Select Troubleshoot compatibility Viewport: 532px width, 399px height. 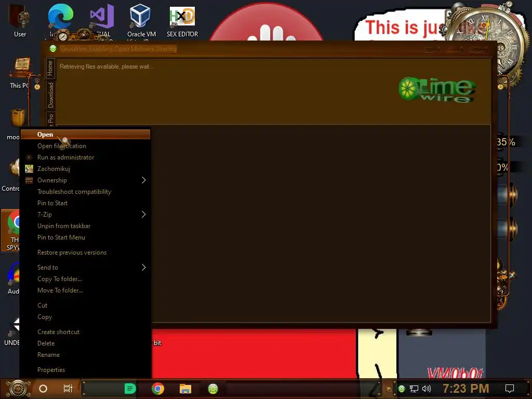tap(85, 192)
